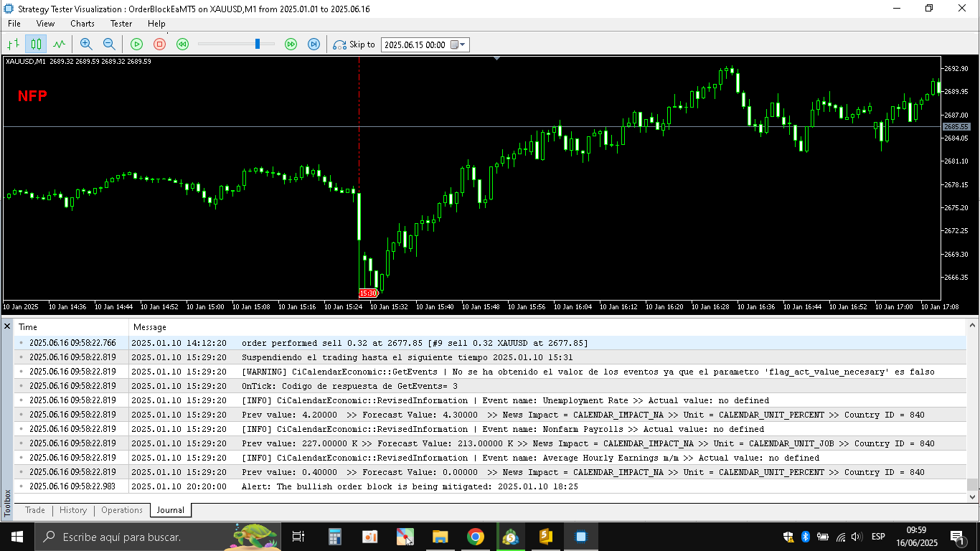Click the visualization speed slider handle
Image resolution: width=980 pixels, height=551 pixels.
258,44
